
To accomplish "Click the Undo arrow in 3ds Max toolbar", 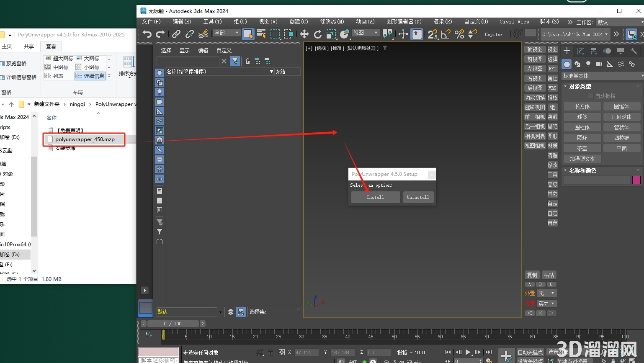I will [x=147, y=34].
